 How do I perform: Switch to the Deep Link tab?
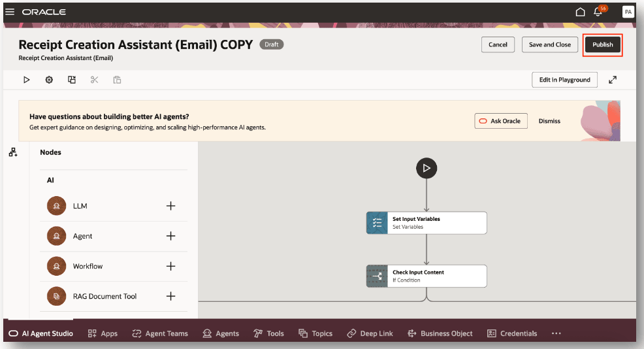click(x=370, y=333)
